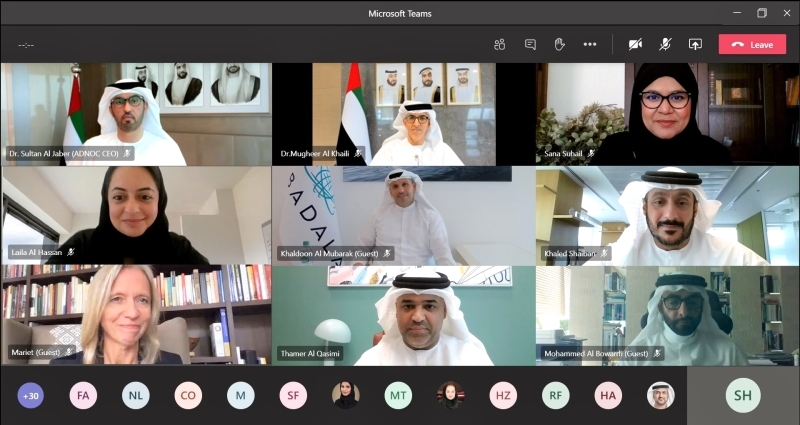The height and width of the screenshot is (425, 800).
Task: Open the participants panel icon
Action: click(499, 44)
